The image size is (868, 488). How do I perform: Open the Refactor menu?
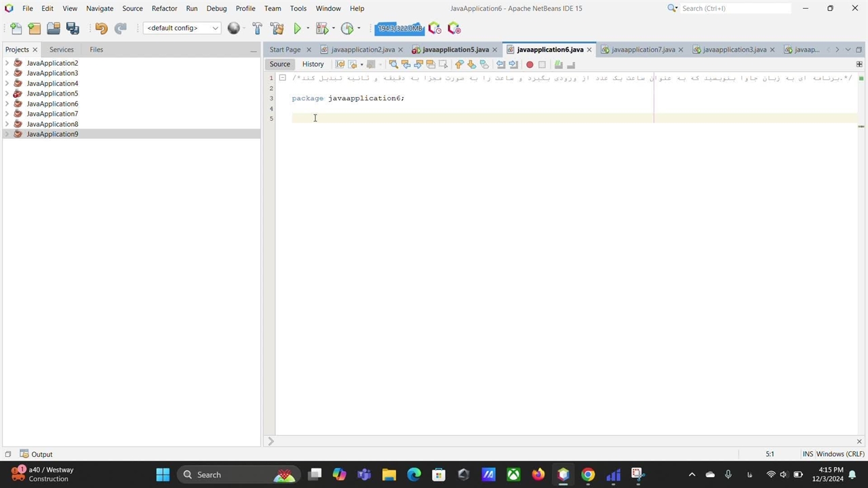tap(164, 8)
